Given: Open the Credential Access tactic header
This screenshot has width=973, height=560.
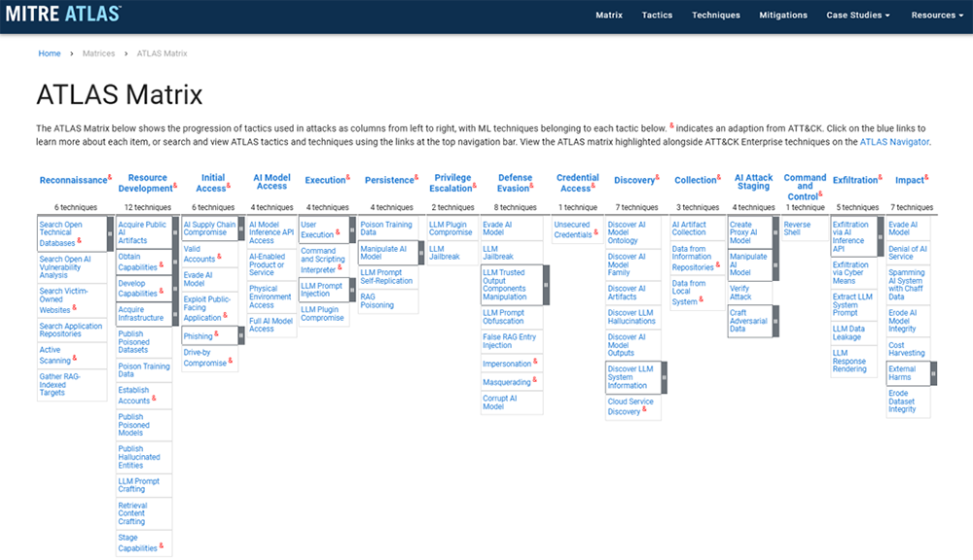Looking at the screenshot, I should 577,183.
